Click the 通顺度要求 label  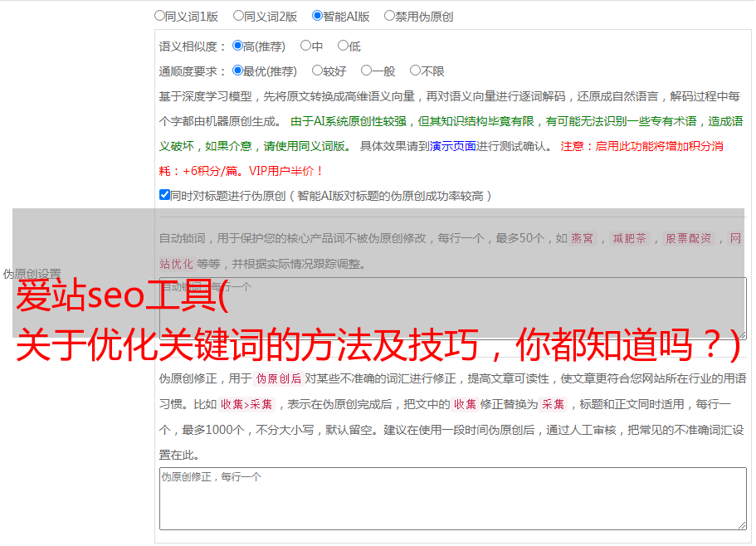click(x=192, y=71)
